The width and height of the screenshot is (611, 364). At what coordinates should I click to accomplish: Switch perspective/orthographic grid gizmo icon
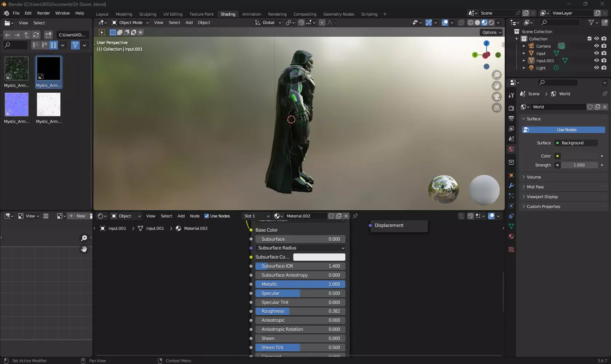497,108
